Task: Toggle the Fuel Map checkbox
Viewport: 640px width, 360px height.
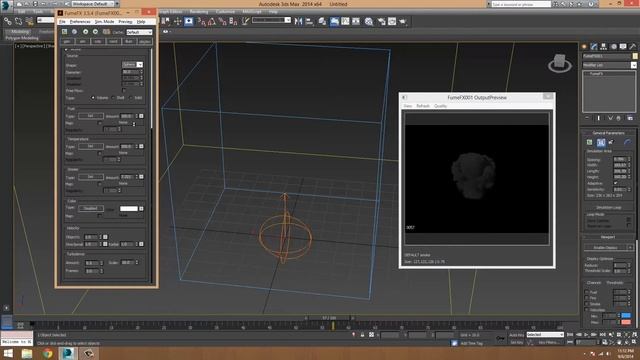Action: point(100,123)
